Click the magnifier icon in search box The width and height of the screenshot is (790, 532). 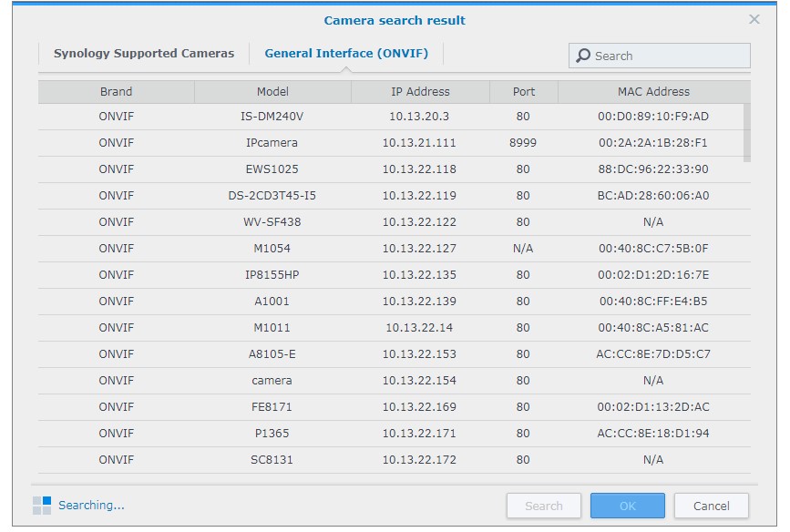pyautogui.click(x=583, y=56)
